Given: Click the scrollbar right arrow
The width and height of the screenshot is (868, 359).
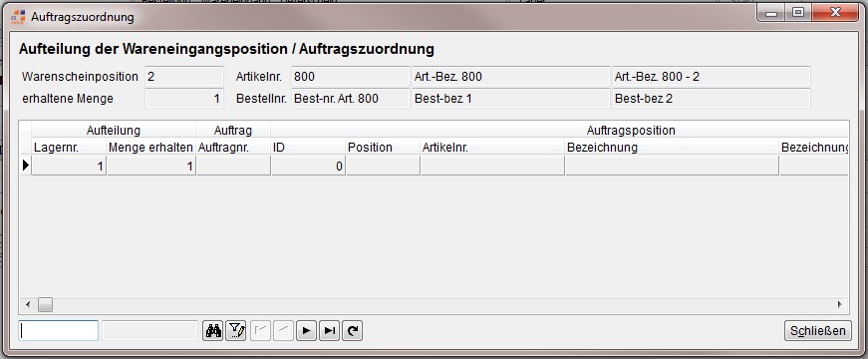Looking at the screenshot, I should [x=839, y=304].
